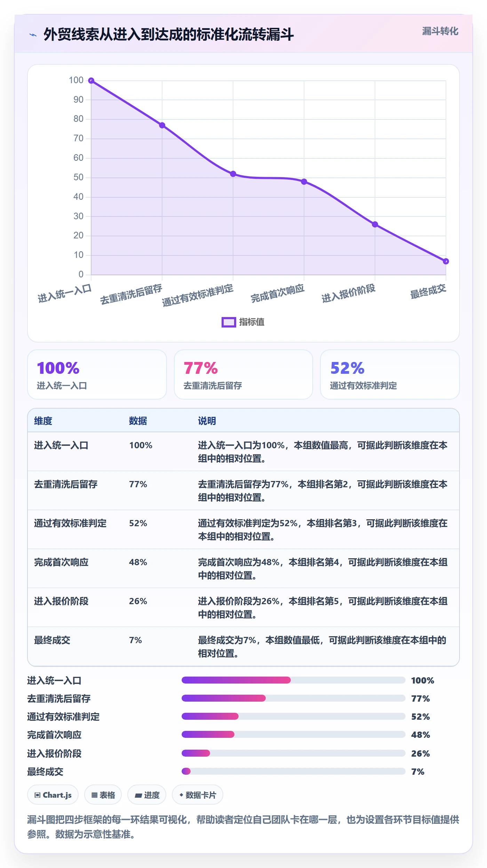Viewport: 487px width, 868px height.
Task: Click the 漏斗转化 tag in header
Action: 440,31
